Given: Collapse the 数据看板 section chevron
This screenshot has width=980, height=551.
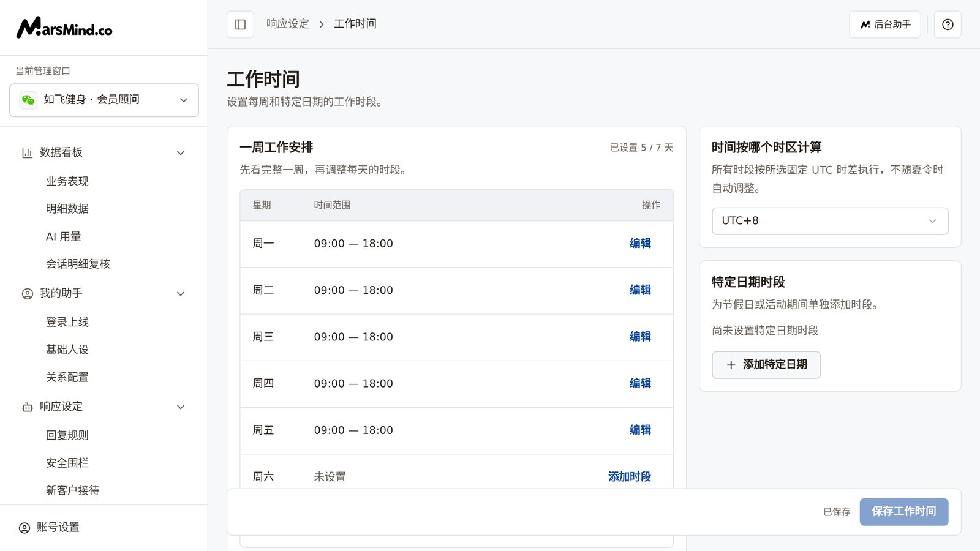Looking at the screenshot, I should click(x=181, y=152).
